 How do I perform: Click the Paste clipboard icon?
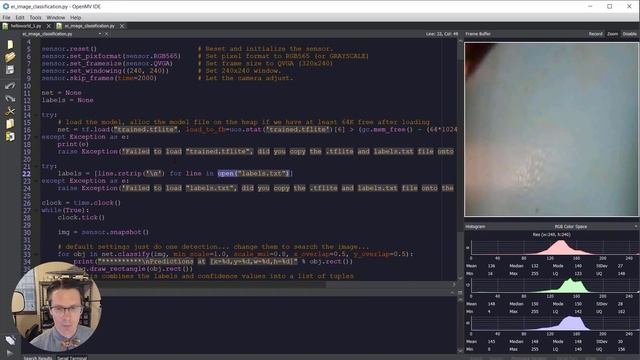10,136
